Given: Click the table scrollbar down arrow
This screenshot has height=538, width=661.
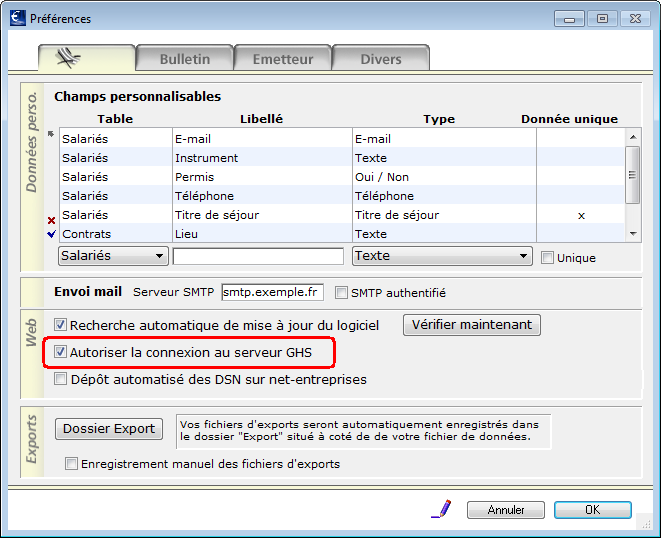Looking at the screenshot, I should click(x=633, y=234).
